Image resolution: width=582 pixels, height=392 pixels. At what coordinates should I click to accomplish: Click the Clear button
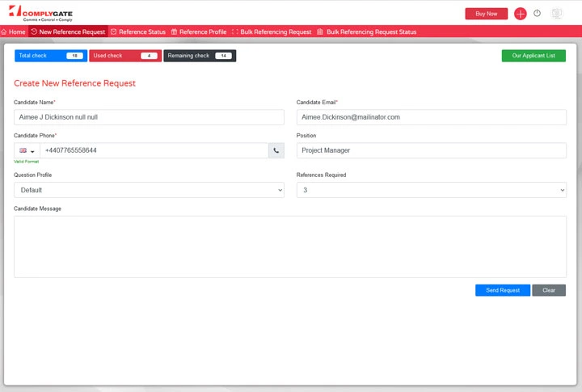coord(549,290)
